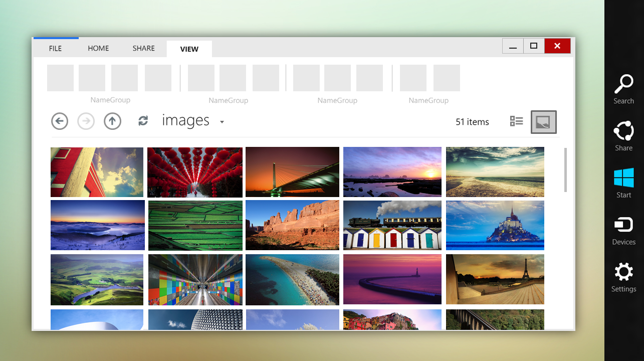Switch to the HOME tab
Viewport: 644px width, 361px height.
coord(98,49)
